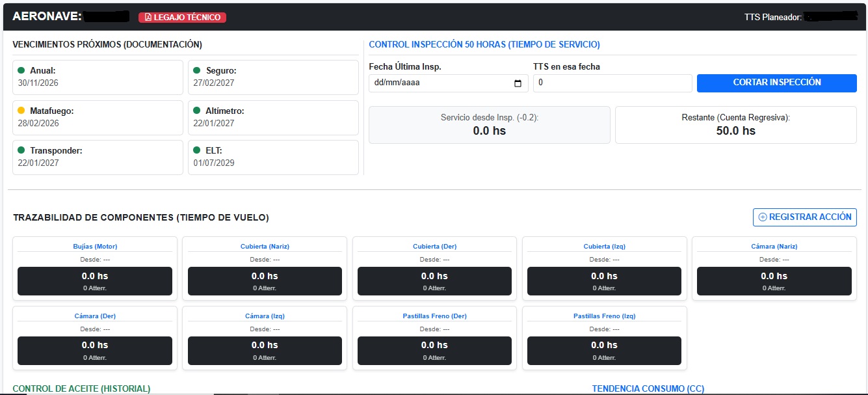Image resolution: width=868 pixels, height=395 pixels.
Task: Click the yellow Matafuego status dot
Action: (21, 111)
